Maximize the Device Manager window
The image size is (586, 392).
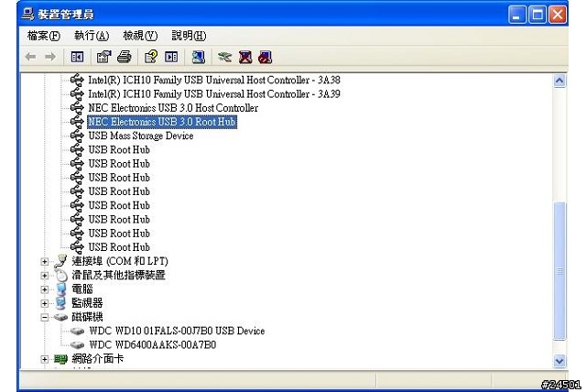click(x=537, y=15)
